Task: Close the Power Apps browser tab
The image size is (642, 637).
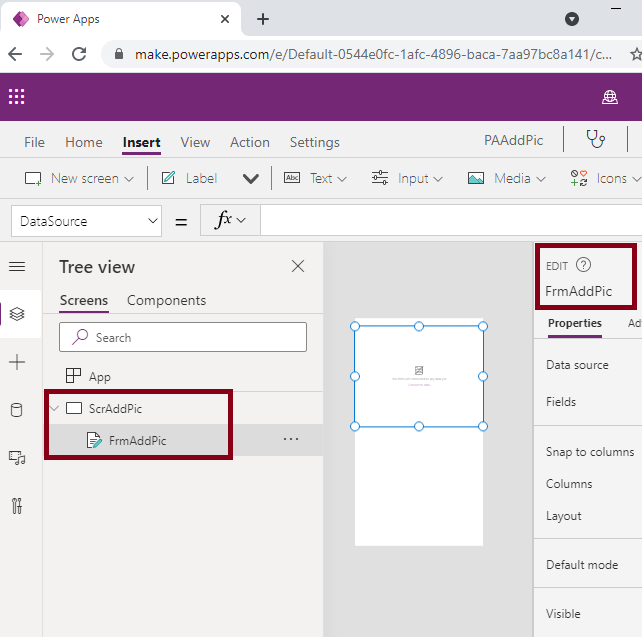Action: coord(225,19)
